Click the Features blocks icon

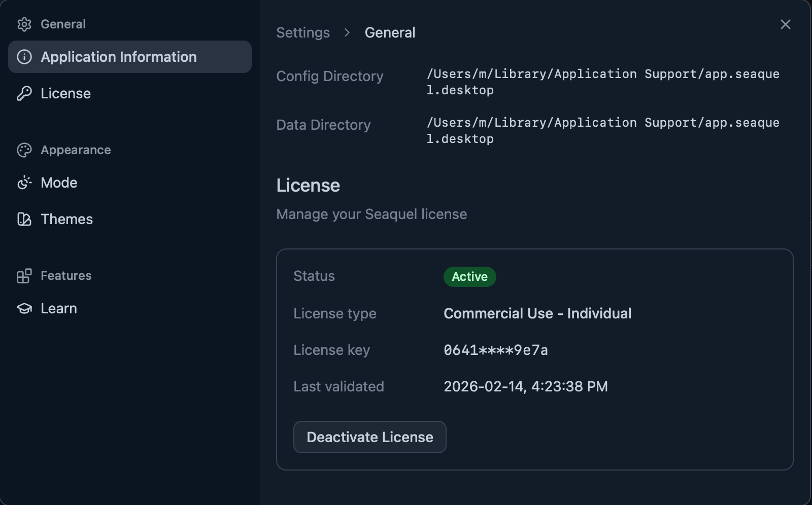pos(24,276)
